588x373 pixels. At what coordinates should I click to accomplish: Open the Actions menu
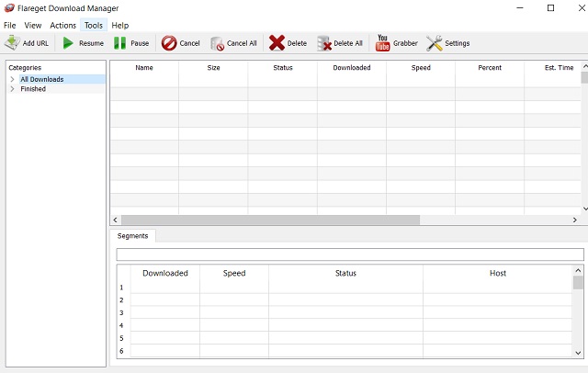(63, 25)
